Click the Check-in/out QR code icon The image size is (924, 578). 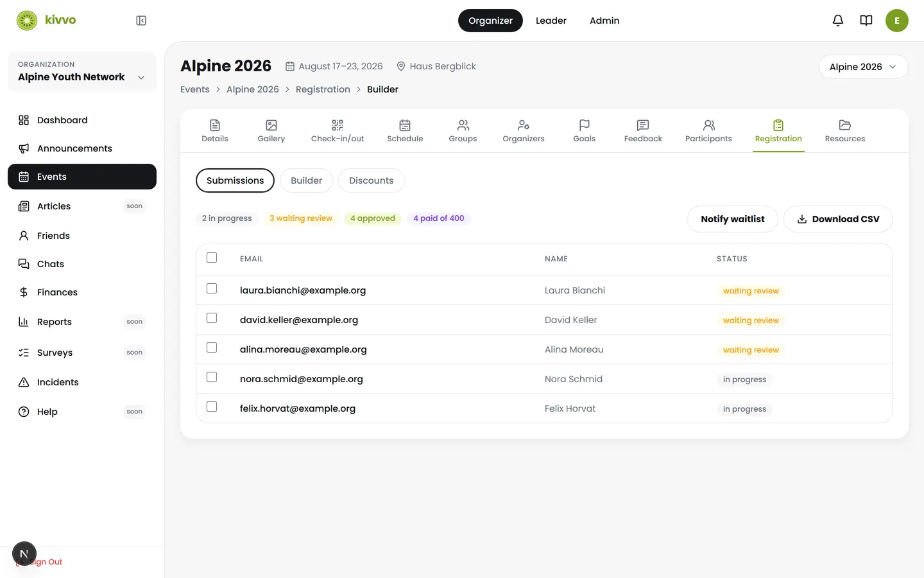coord(338,125)
